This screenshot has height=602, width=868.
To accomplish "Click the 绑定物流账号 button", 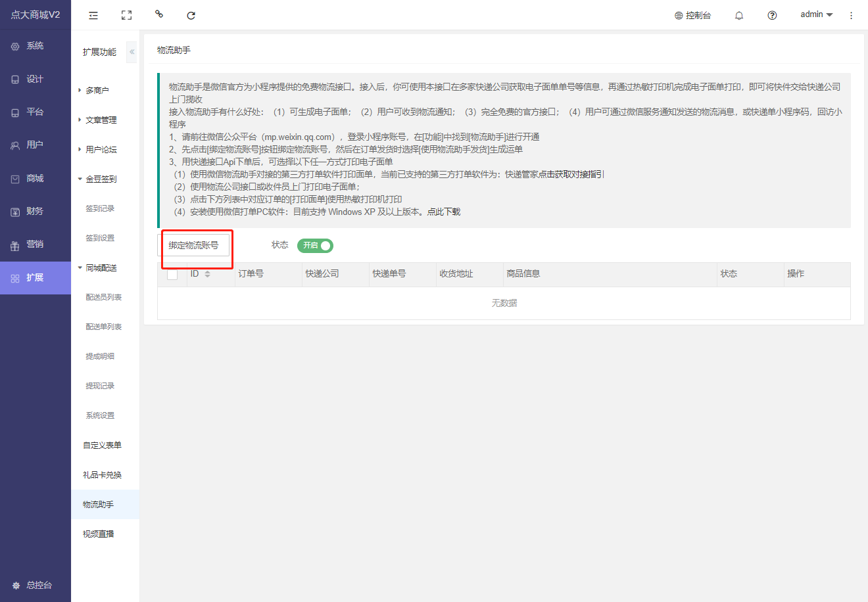I will [x=193, y=245].
